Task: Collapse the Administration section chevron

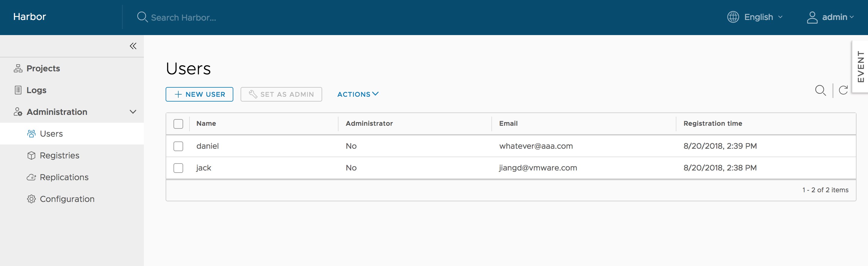Action: pyautogui.click(x=133, y=112)
